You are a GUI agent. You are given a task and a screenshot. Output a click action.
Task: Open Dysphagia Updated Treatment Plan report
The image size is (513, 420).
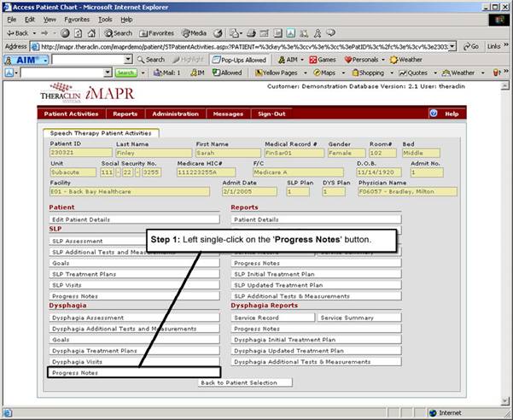coord(316,351)
